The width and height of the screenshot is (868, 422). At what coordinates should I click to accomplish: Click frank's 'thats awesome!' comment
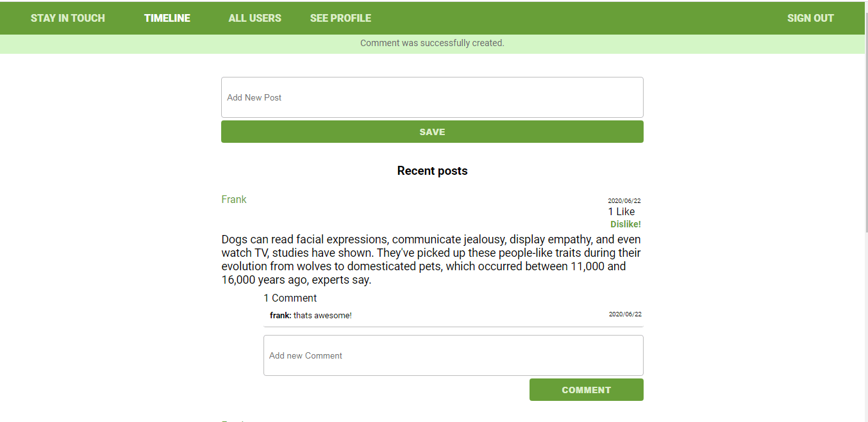coord(311,315)
